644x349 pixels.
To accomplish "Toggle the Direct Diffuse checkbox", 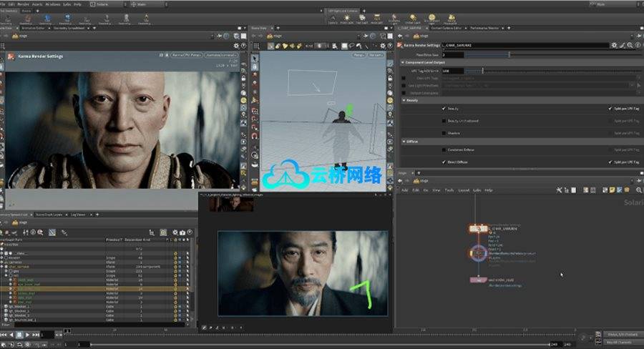I will tap(444, 162).
